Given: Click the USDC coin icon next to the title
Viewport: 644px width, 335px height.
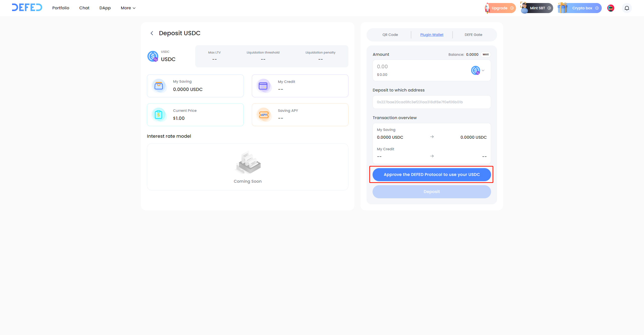Looking at the screenshot, I should pyautogui.click(x=153, y=56).
